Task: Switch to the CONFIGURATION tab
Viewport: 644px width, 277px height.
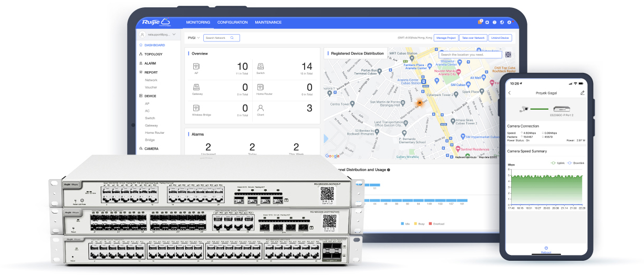Action: coord(232,23)
